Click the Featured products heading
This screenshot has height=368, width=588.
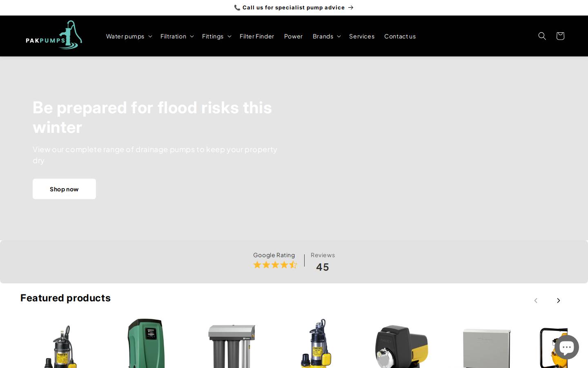65,298
